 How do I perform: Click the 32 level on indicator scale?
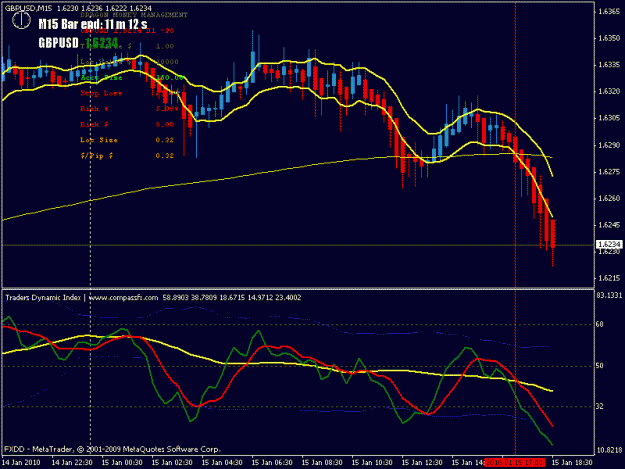[x=600, y=406]
